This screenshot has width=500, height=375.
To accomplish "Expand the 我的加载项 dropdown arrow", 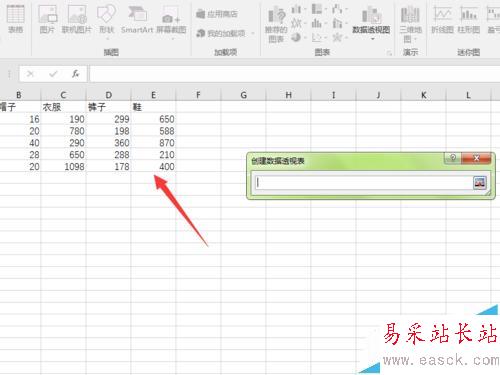I will [253, 33].
